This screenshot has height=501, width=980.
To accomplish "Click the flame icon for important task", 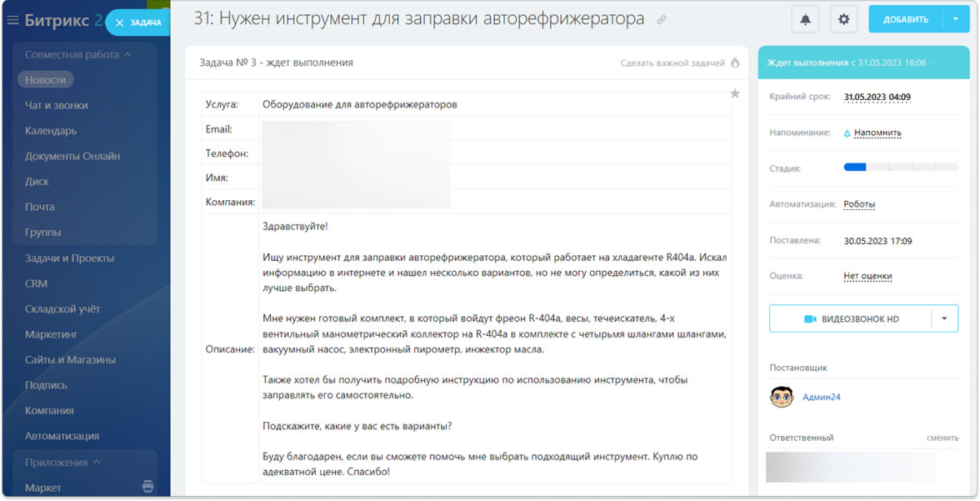I will tap(735, 63).
